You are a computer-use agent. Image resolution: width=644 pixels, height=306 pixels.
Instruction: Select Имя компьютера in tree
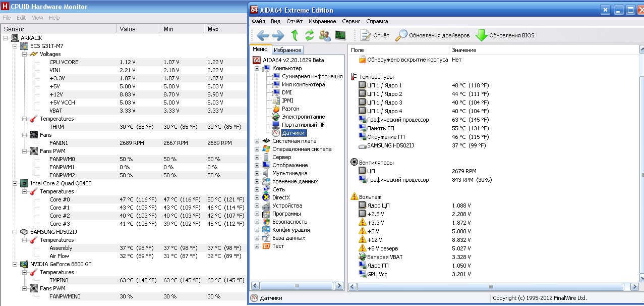[x=303, y=84]
